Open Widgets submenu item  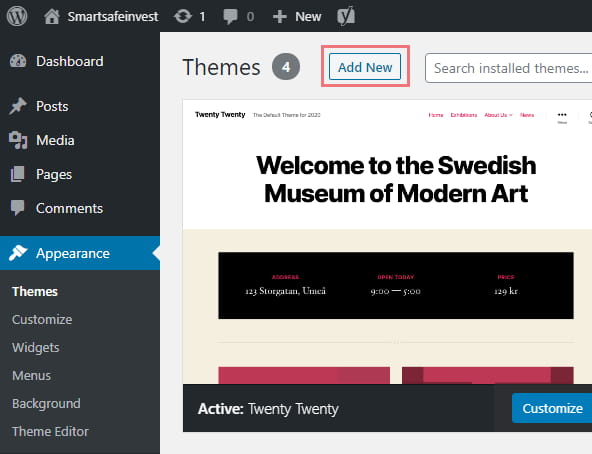click(35, 347)
